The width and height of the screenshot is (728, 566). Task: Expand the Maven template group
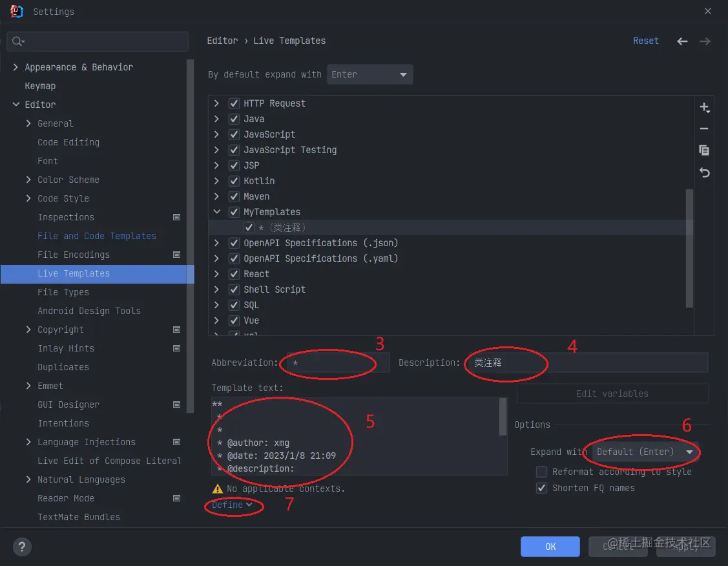pos(217,196)
